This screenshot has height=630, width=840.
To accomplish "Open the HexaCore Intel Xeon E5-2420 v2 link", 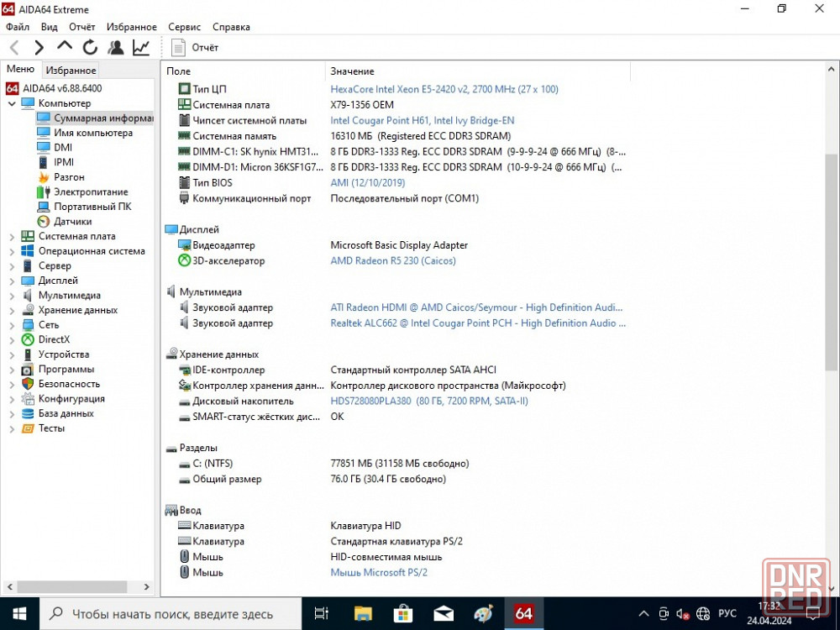I will click(x=444, y=90).
